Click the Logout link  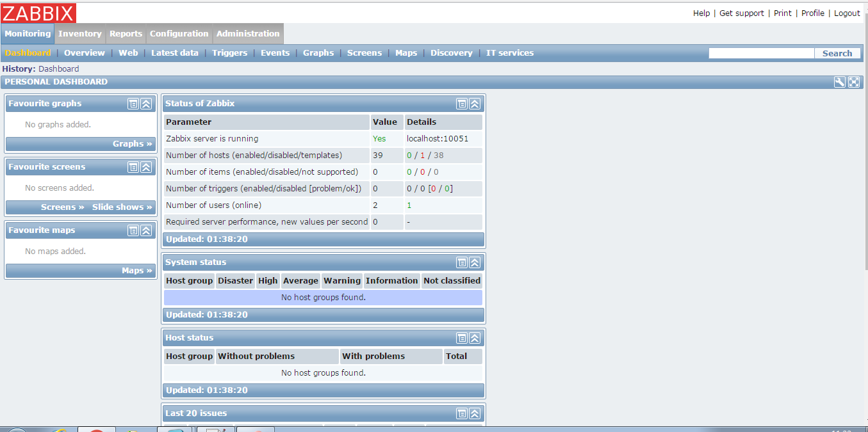click(847, 13)
